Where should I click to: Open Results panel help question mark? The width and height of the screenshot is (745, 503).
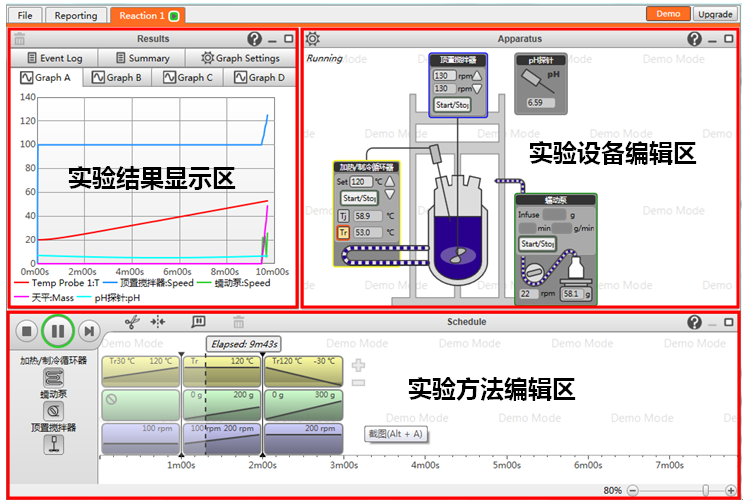(x=254, y=39)
